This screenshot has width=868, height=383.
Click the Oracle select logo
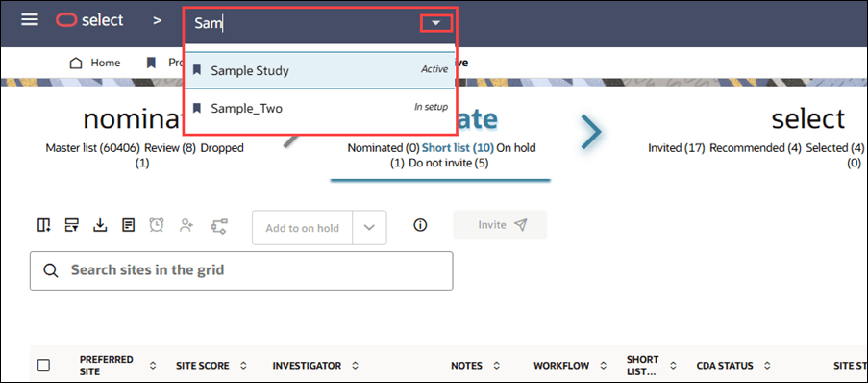(89, 20)
